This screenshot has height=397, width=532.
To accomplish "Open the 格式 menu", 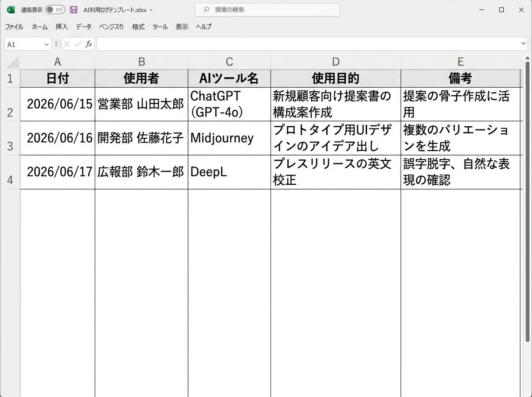I will (x=138, y=27).
